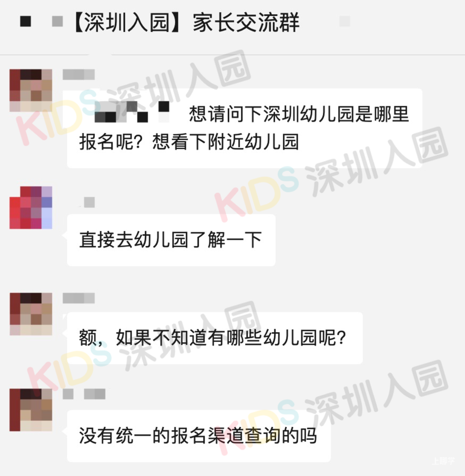Select the message bubble 直接去幼儿园了解一下
This screenshot has height=476, width=465.
coord(171,240)
